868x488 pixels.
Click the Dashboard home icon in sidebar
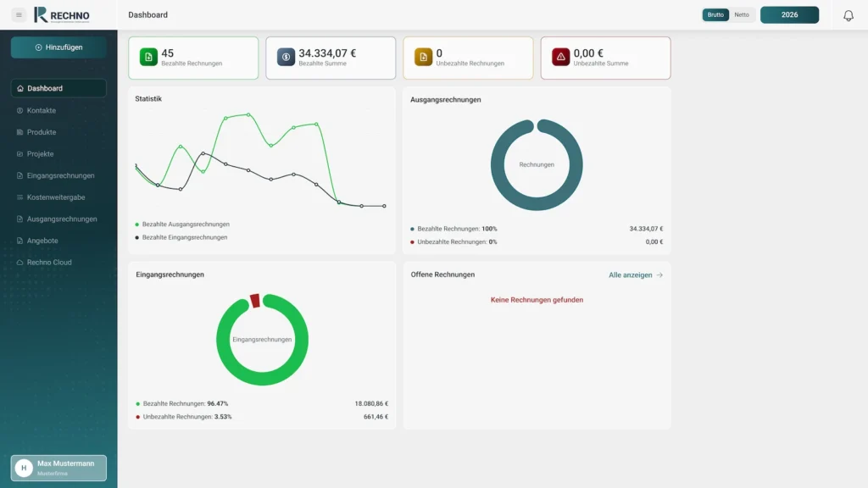click(x=20, y=88)
